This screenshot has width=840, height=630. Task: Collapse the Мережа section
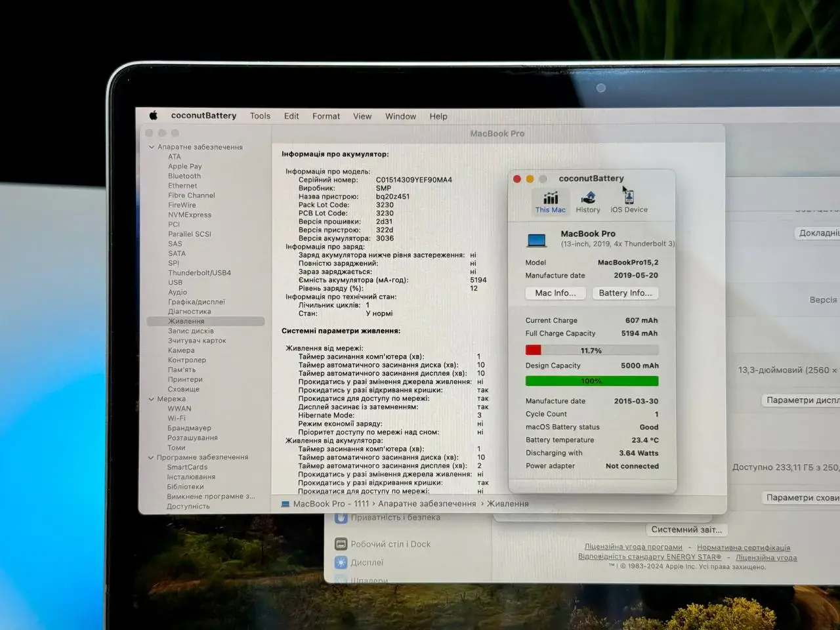pyautogui.click(x=152, y=399)
